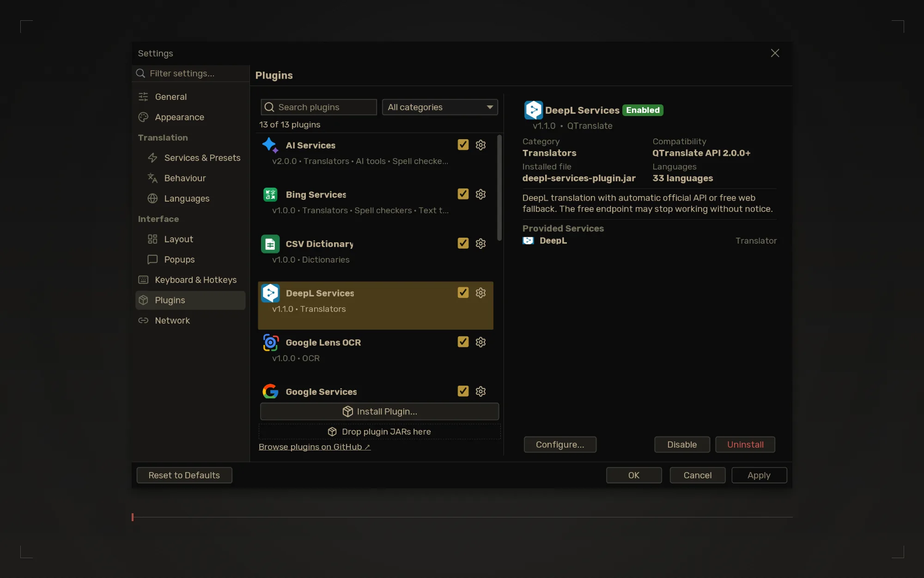924x578 pixels.
Task: Click the magnifier icon in Search plugins
Action: pyautogui.click(x=269, y=107)
